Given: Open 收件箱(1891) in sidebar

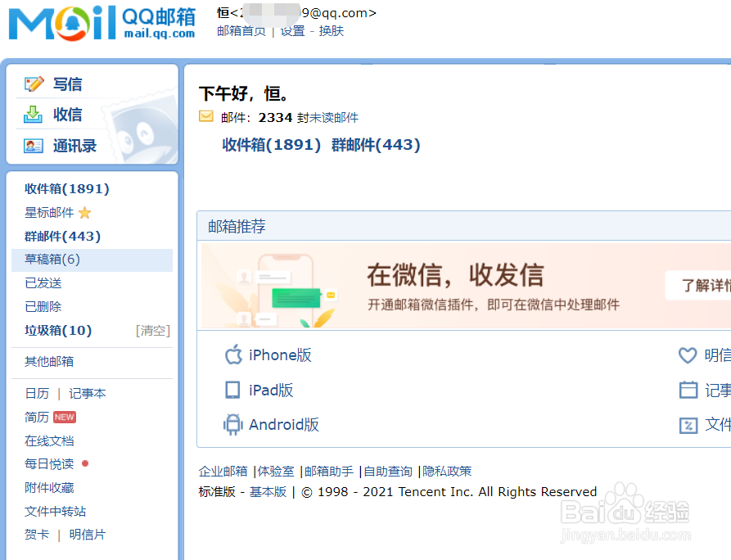Looking at the screenshot, I should (67, 189).
